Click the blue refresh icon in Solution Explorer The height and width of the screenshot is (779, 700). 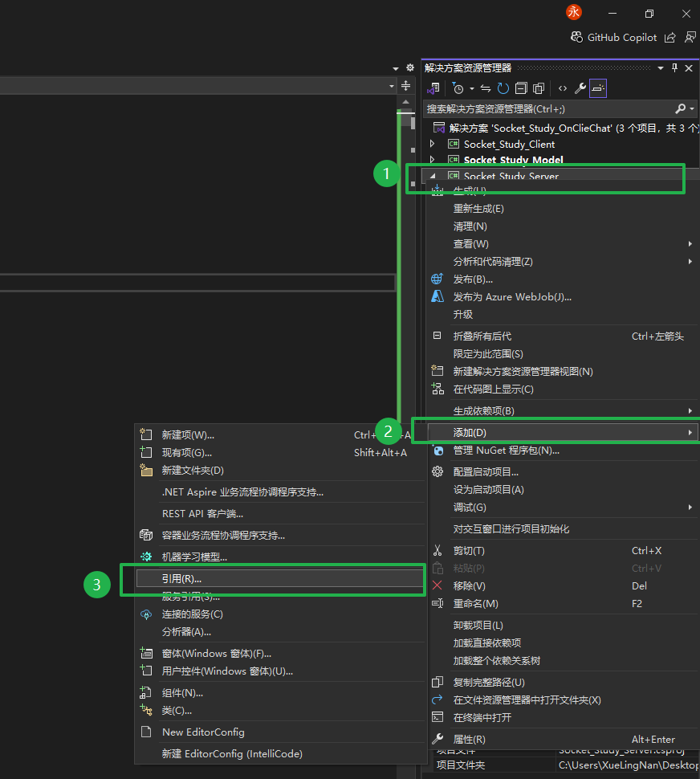pyautogui.click(x=503, y=88)
